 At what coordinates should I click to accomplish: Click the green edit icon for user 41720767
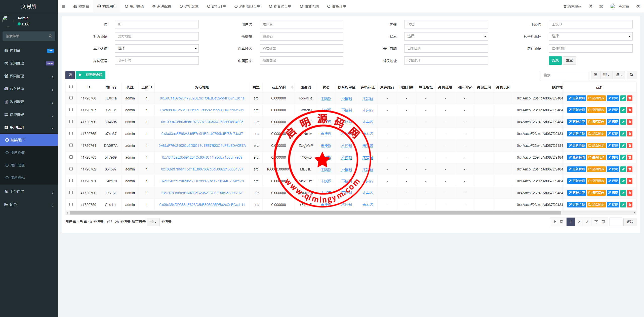tap(623, 110)
